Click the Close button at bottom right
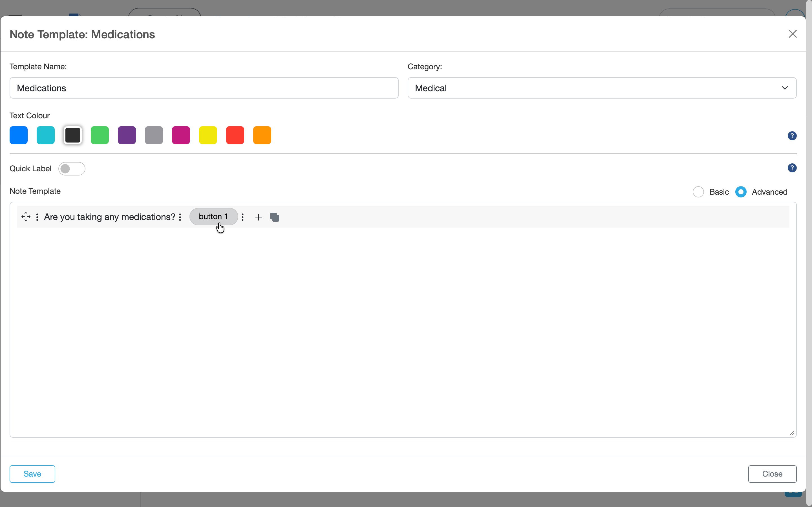 pos(772,474)
